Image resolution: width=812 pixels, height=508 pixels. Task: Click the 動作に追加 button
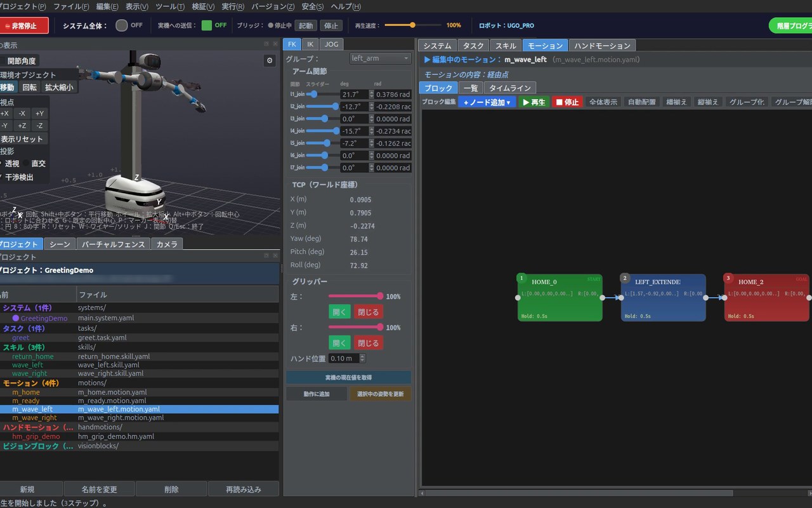(316, 394)
